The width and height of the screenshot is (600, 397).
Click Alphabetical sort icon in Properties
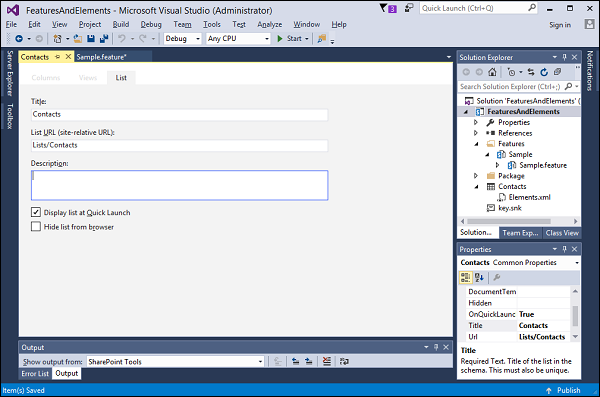(x=479, y=277)
